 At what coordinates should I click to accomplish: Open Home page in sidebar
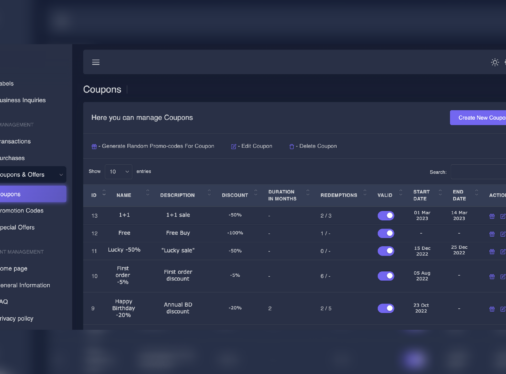point(14,269)
